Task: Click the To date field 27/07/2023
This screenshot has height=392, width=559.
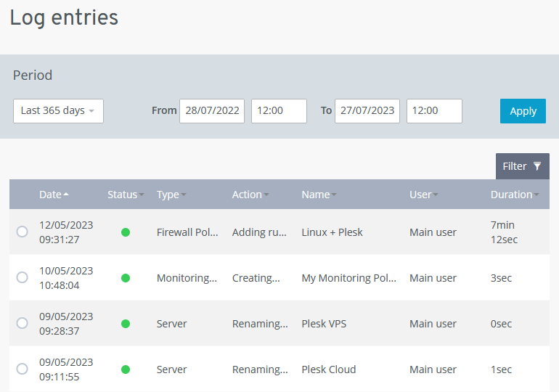Action: [x=367, y=111]
